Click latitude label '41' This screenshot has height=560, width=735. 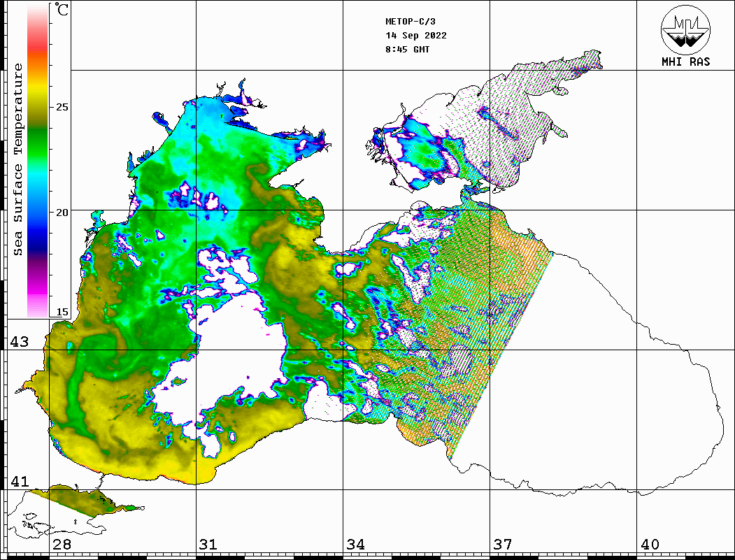pyautogui.click(x=19, y=481)
